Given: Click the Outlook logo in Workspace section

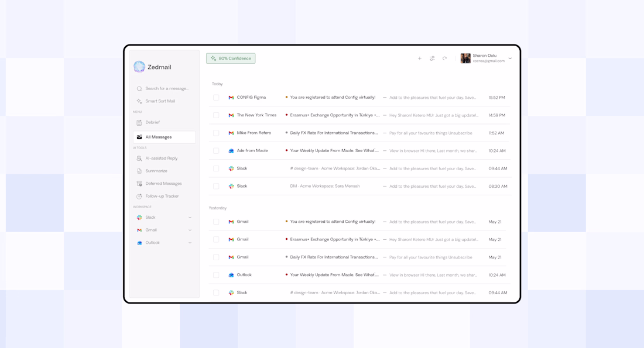Looking at the screenshot, I should point(139,243).
